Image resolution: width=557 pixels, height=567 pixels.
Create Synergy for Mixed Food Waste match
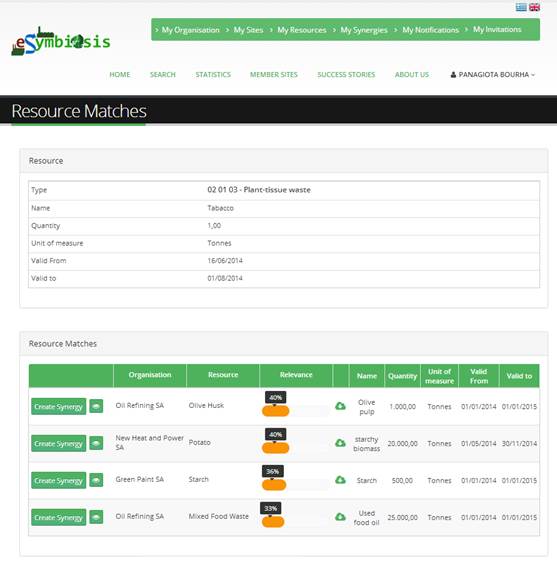coord(59,517)
